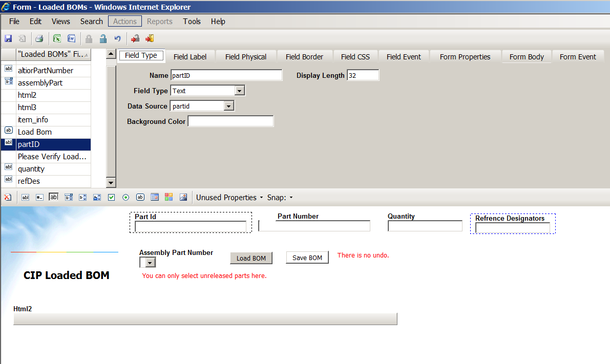This screenshot has height=364, width=610.
Task: Save the form using the disk icon
Action: (8, 38)
